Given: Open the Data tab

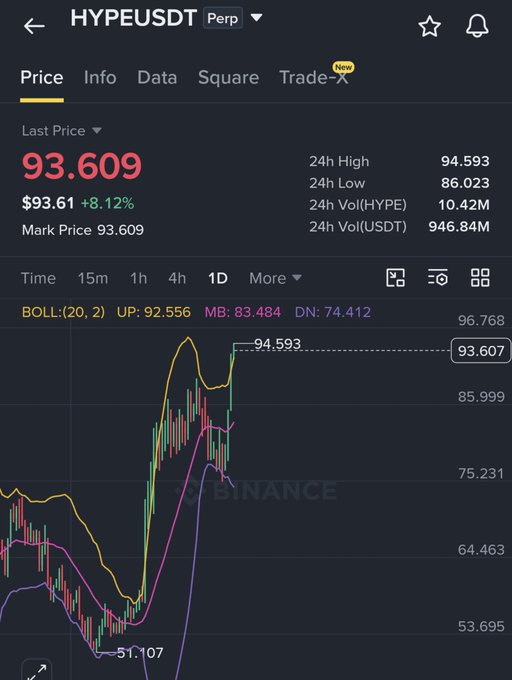Looking at the screenshot, I should [x=157, y=78].
